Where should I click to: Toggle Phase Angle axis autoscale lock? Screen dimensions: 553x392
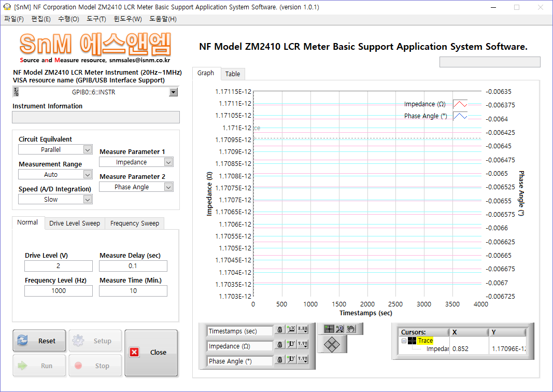[x=280, y=359]
